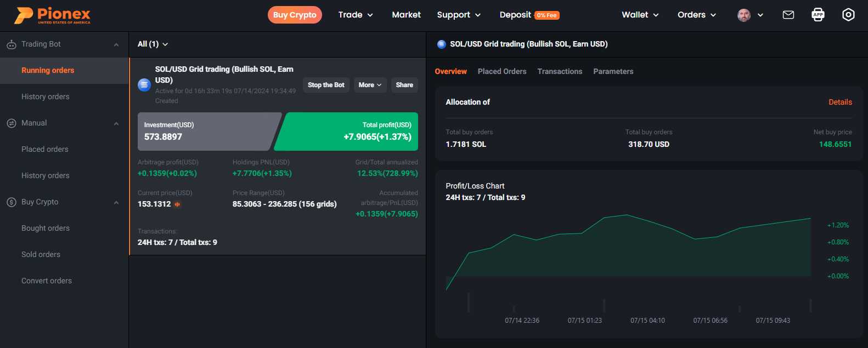The width and height of the screenshot is (868, 348).
Task: Click the 07/14 22:36 chart time label
Action: pyautogui.click(x=522, y=321)
